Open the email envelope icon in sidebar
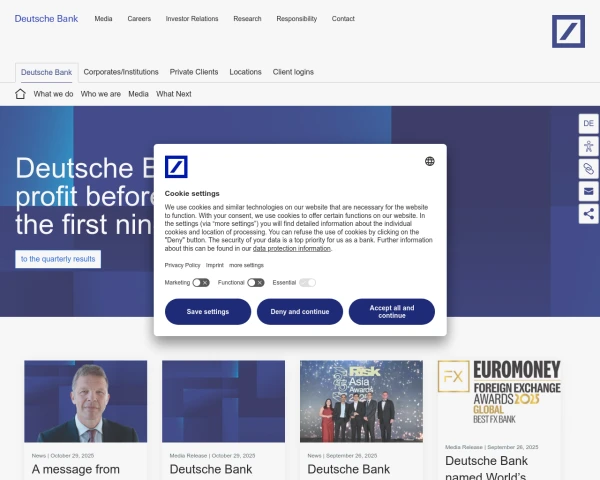 point(588,191)
